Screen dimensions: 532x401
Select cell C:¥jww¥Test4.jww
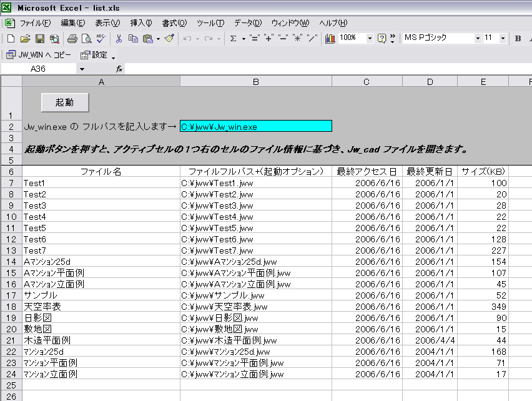(x=256, y=217)
